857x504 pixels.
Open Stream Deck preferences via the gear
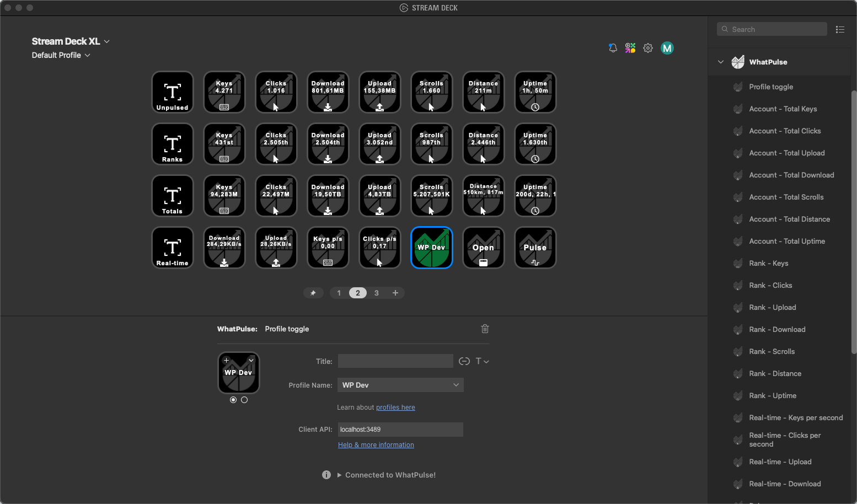pos(648,48)
